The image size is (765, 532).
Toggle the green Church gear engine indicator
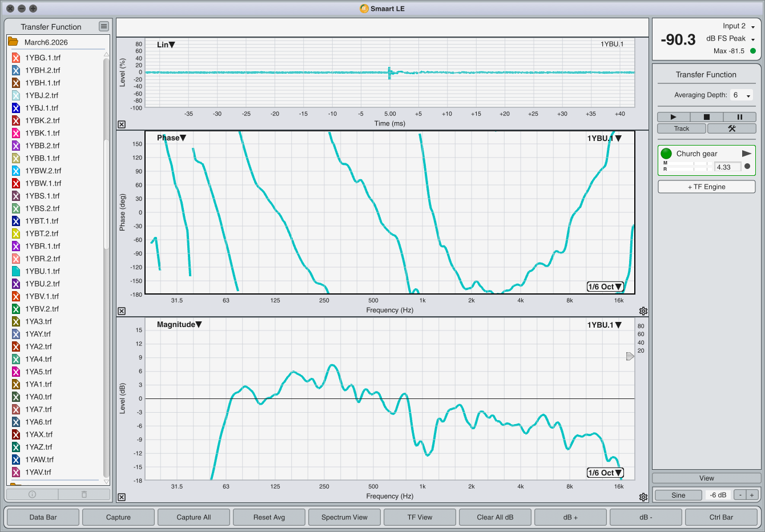[x=666, y=154]
